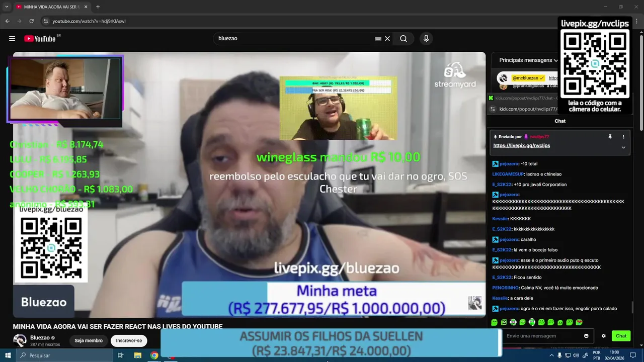Show hidden system tray icons
This screenshot has height=362, width=644.
551,355
